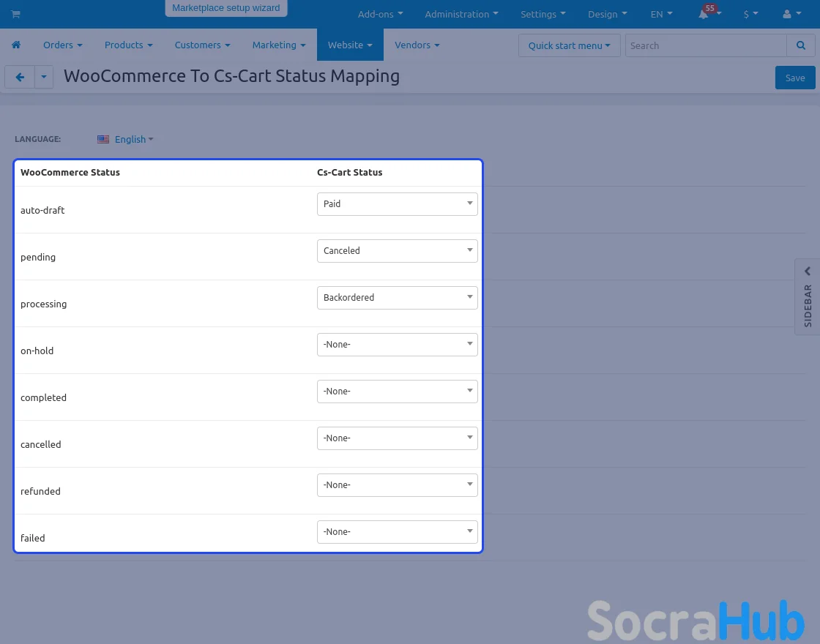Screen dimensions: 820x644
Task: Expand the Sidebar panel chevron
Action: (808, 272)
